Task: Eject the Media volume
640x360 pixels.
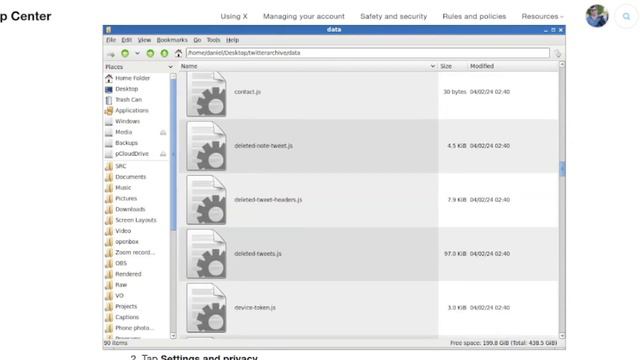Action: pos(163,132)
